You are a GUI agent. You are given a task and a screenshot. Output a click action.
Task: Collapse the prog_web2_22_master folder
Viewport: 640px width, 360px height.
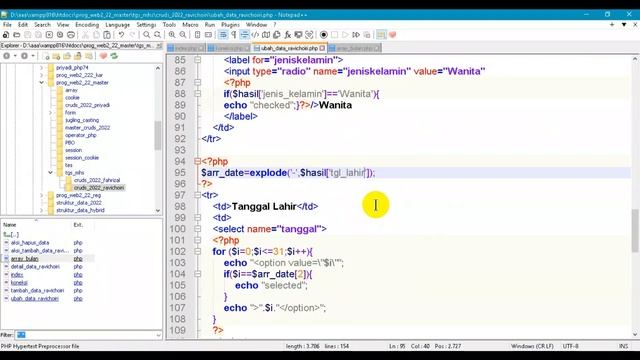coord(41,82)
